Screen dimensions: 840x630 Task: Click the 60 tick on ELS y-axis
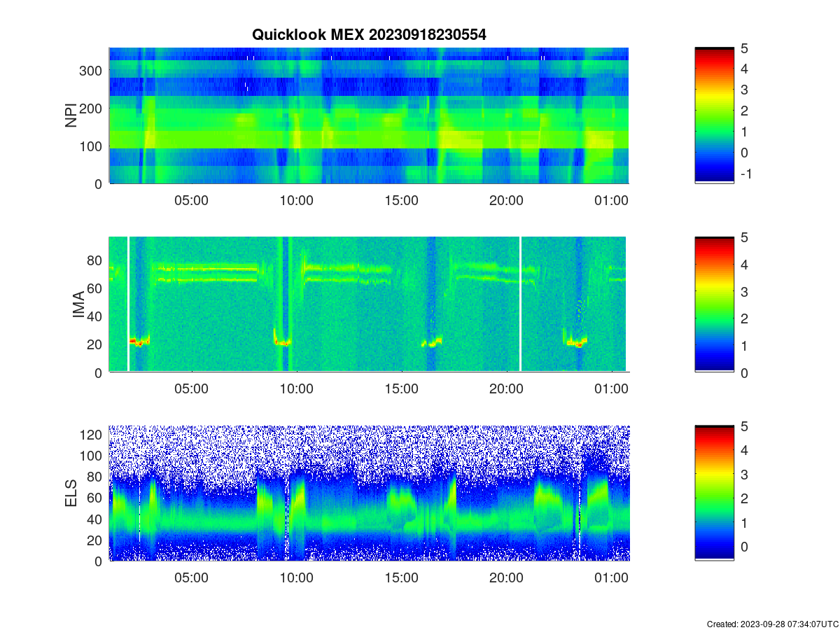pos(95,498)
